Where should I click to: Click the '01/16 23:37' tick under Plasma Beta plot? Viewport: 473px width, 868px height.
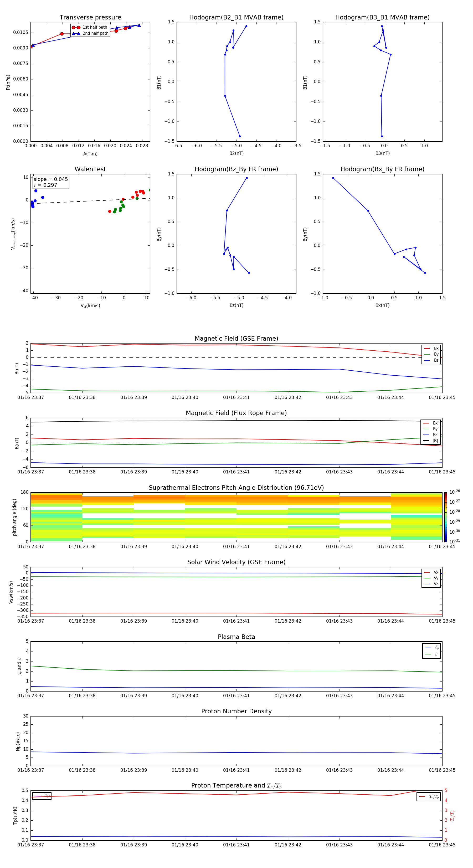31,695
